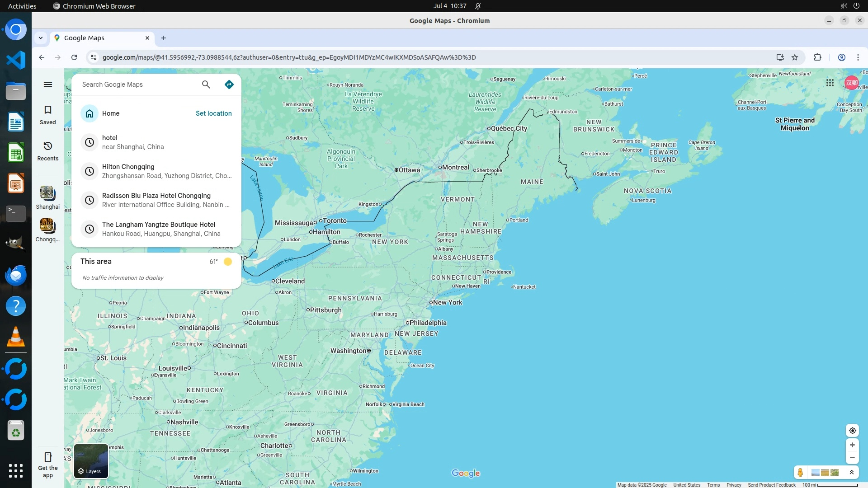The height and width of the screenshot is (488, 868).
Task: Click the search magnifier icon
Action: [206, 84]
